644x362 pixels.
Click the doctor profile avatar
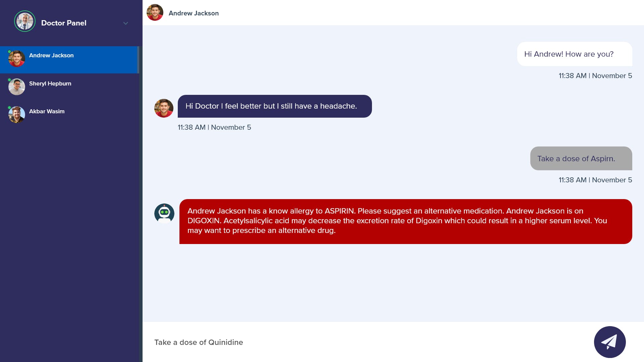tap(25, 21)
